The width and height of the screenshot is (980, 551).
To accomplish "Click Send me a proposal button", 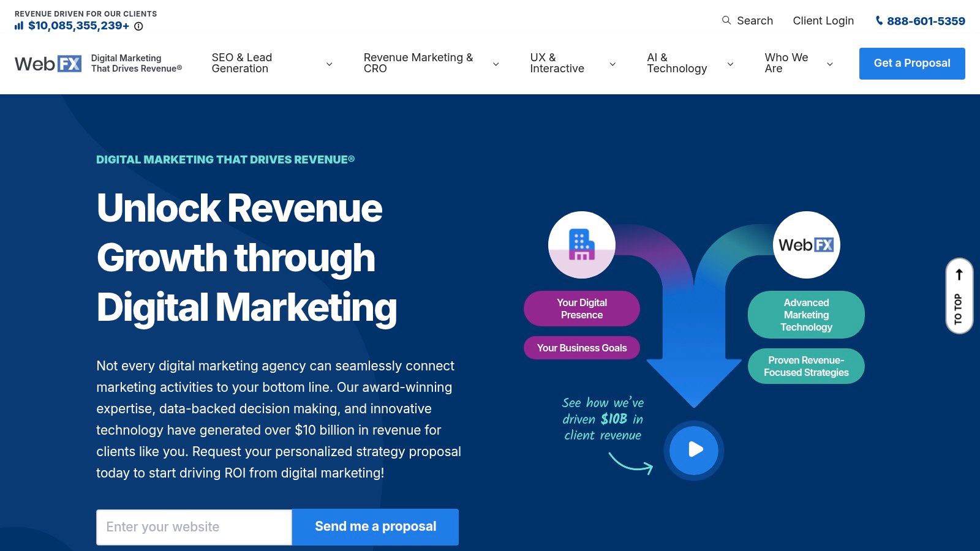I will pos(375,527).
